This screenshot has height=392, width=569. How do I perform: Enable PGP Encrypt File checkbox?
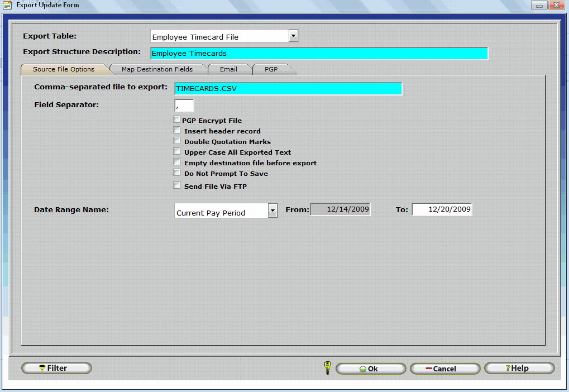(177, 119)
